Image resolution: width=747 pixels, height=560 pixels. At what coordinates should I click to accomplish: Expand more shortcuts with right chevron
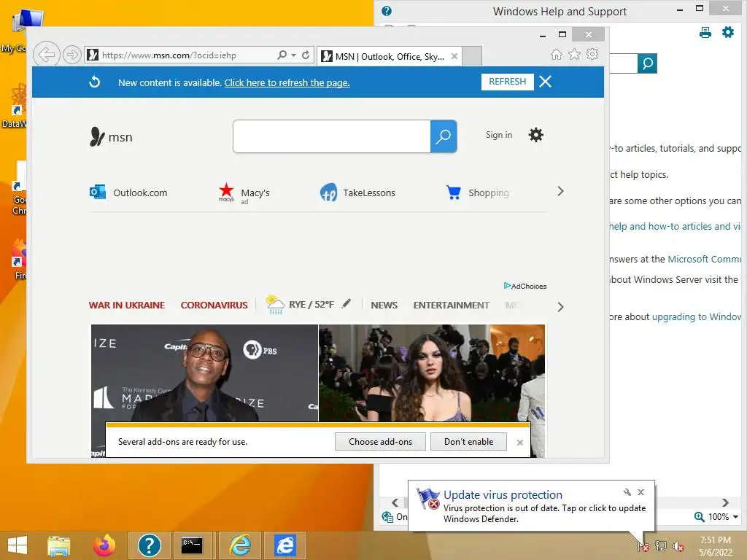pos(561,192)
